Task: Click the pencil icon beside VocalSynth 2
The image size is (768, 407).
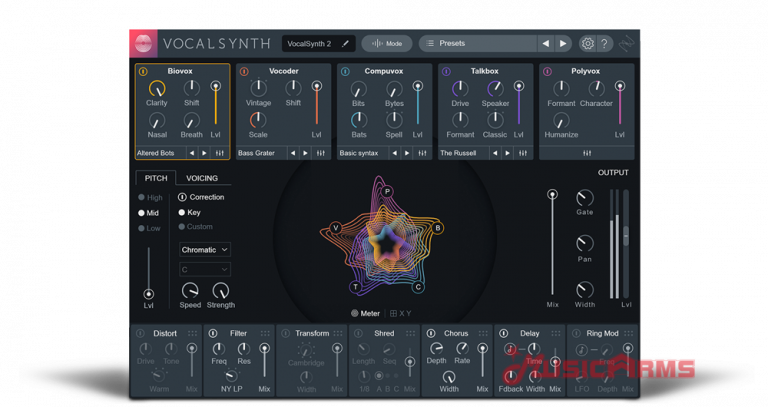Action: (346, 43)
